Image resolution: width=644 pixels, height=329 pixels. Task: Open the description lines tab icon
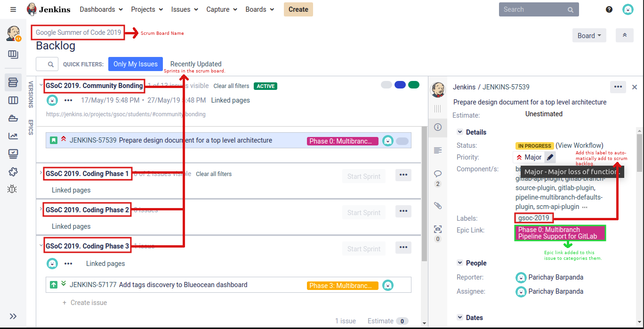438,150
